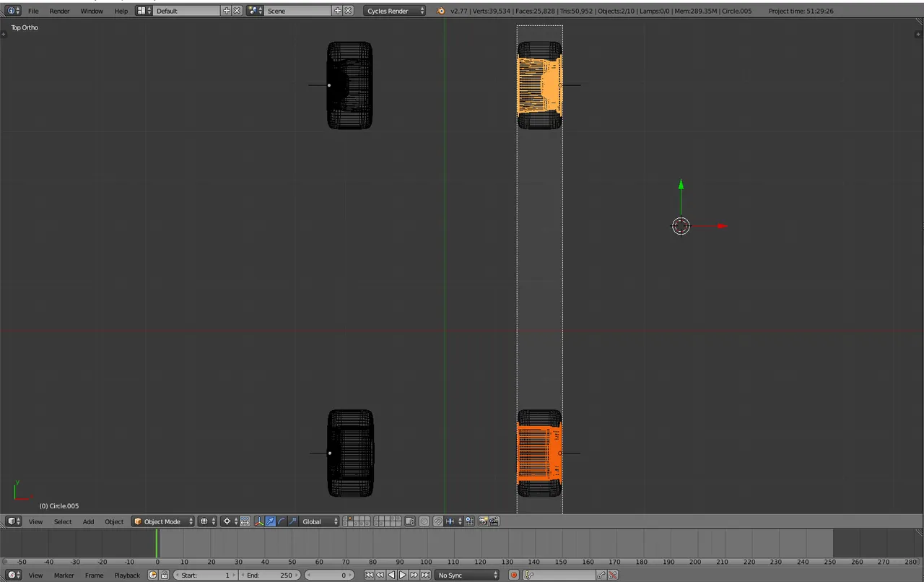Enable the rotate manipulator arc
This screenshot has width=924, height=582.
[x=281, y=521]
